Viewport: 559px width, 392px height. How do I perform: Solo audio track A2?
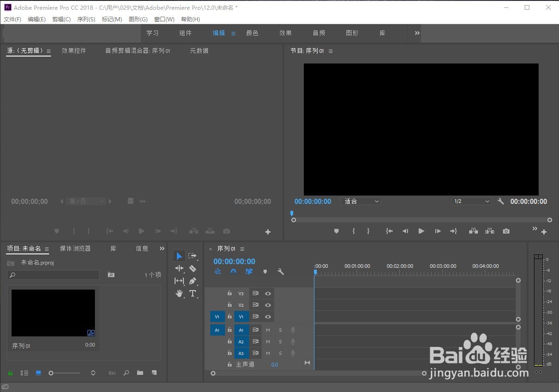pyautogui.click(x=280, y=341)
